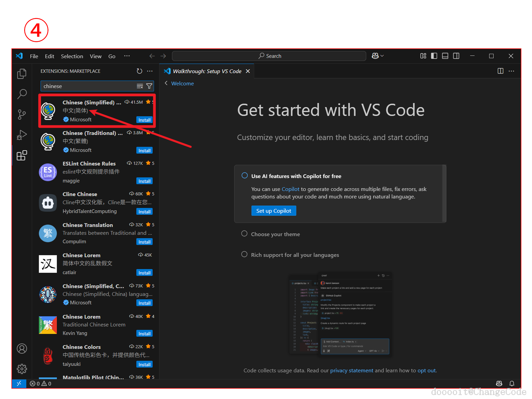532x399 pixels.
Task: Close the Walkthrough: Setup VS Code tab
Action: coord(248,71)
